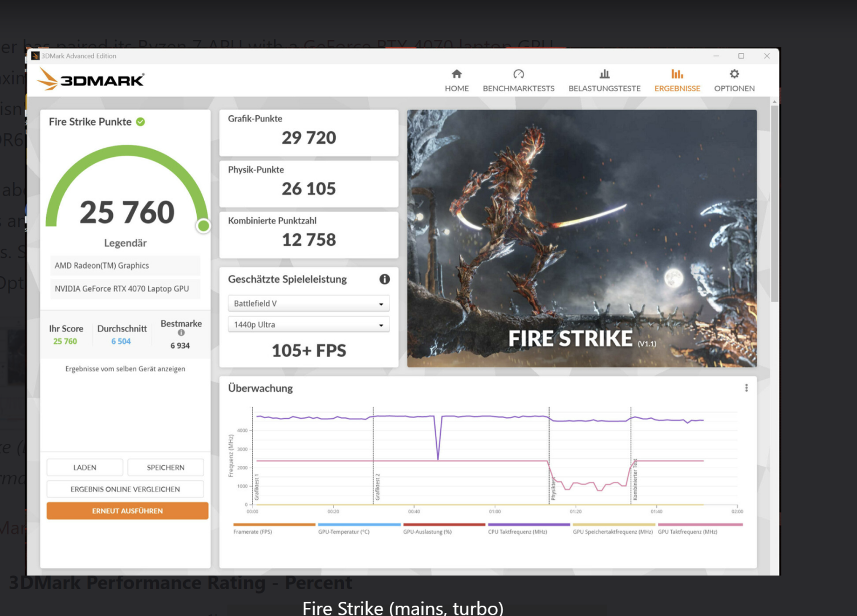Click the 3DMark logo
Screen dimensions: 857x616
tap(91, 79)
